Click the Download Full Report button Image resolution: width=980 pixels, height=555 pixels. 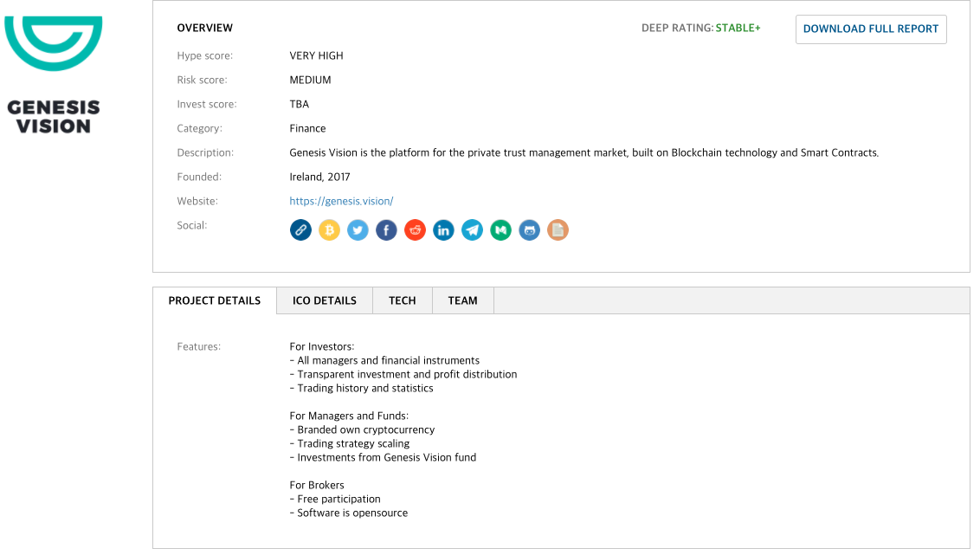[871, 29]
